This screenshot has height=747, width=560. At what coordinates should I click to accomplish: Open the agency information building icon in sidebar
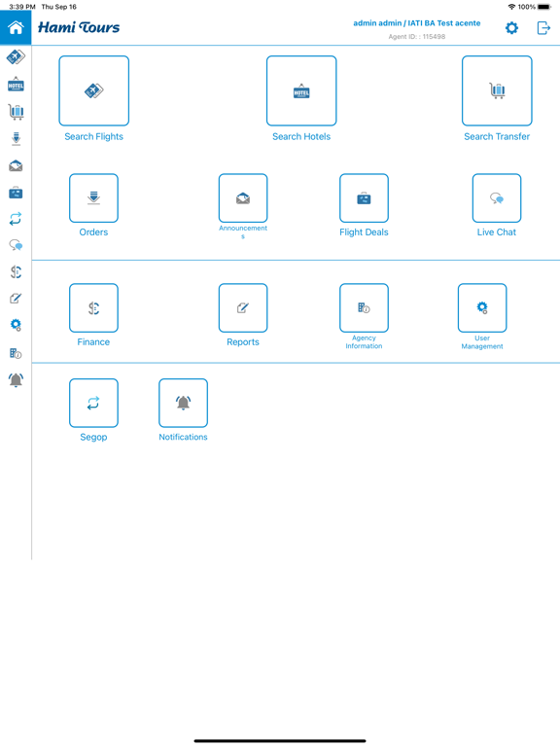point(16,353)
